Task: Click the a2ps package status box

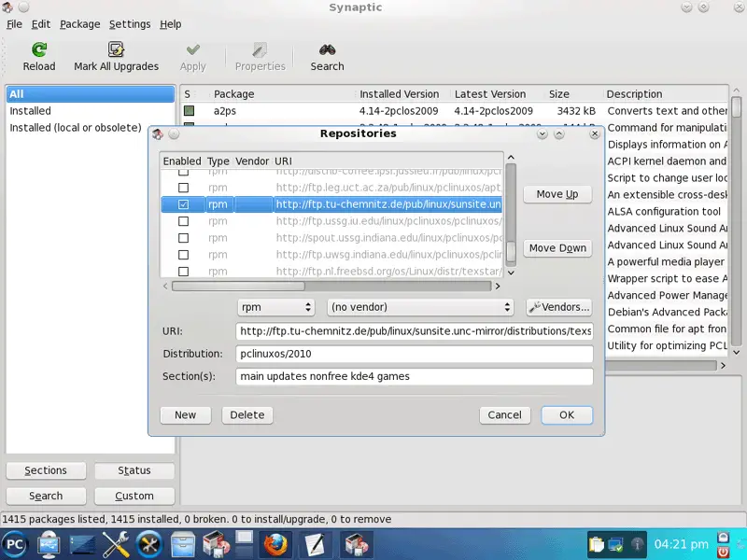Action: tap(190, 111)
